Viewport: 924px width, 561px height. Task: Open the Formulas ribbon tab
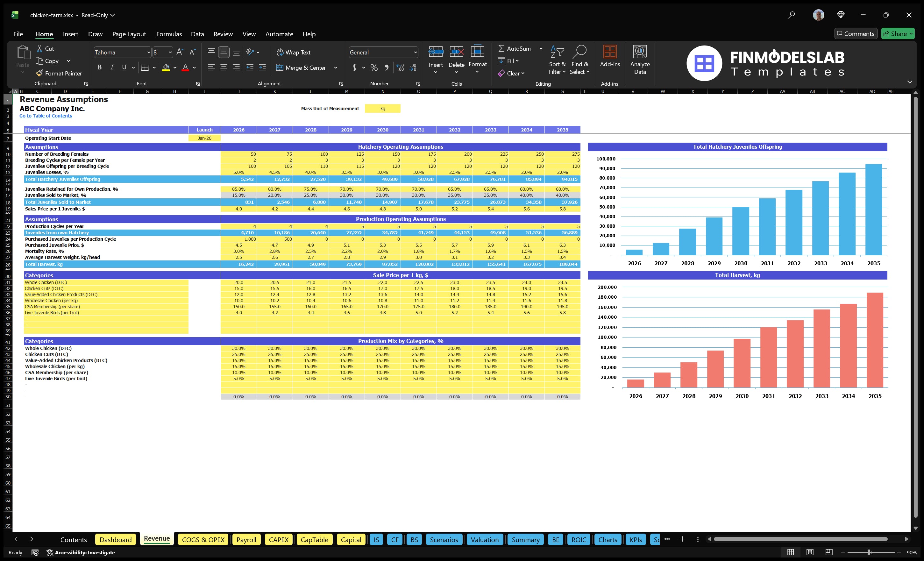click(169, 34)
